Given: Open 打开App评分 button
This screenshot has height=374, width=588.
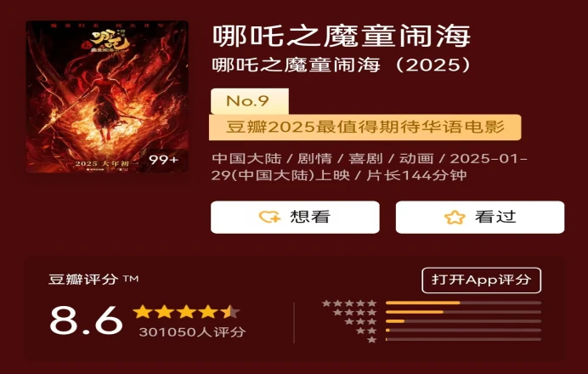Looking at the screenshot, I should [481, 280].
